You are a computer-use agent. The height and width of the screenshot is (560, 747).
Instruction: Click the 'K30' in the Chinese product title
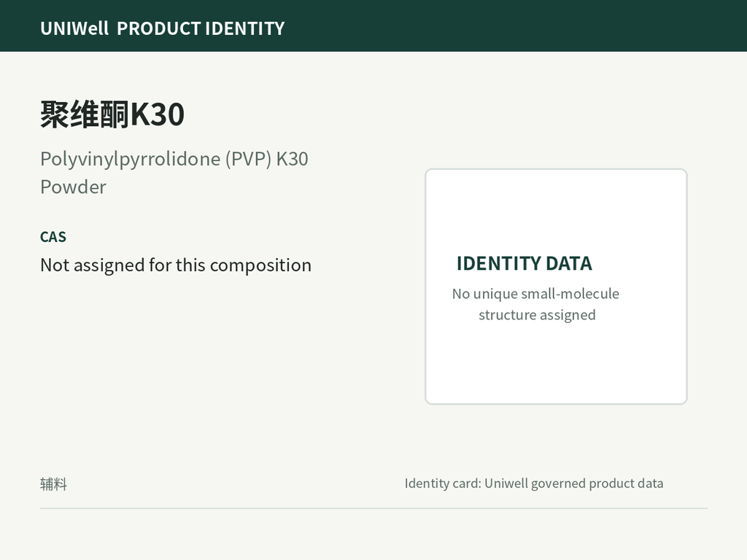pyautogui.click(x=158, y=114)
